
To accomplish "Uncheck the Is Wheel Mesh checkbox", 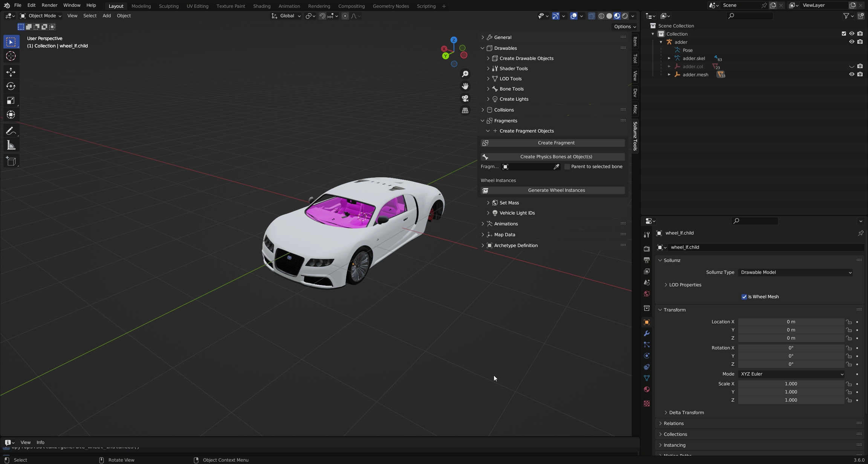I will (x=744, y=297).
